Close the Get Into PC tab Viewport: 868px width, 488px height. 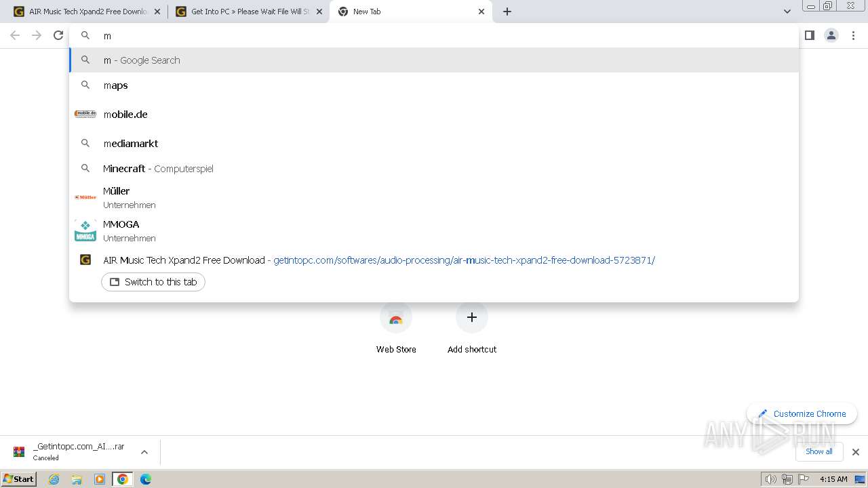click(319, 12)
